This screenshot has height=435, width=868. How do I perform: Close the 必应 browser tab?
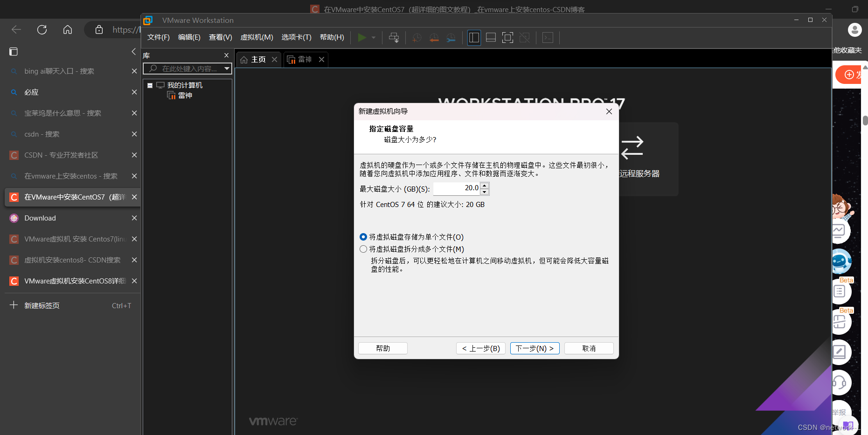[x=134, y=92]
